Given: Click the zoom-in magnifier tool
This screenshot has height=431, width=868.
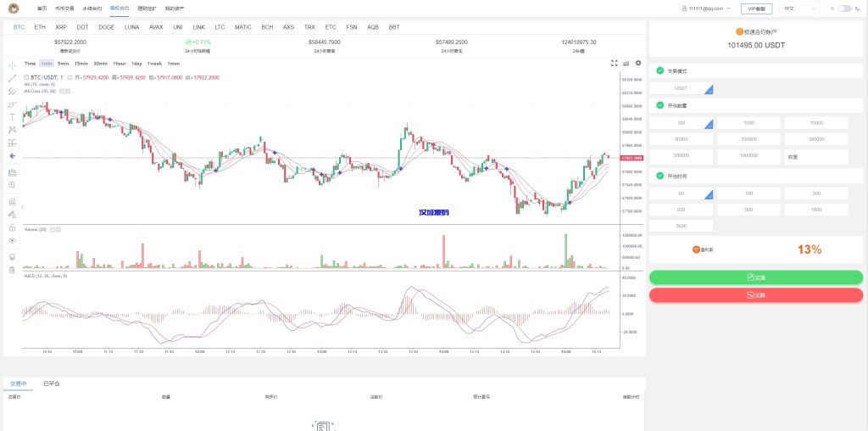Looking at the screenshot, I should tap(12, 184).
